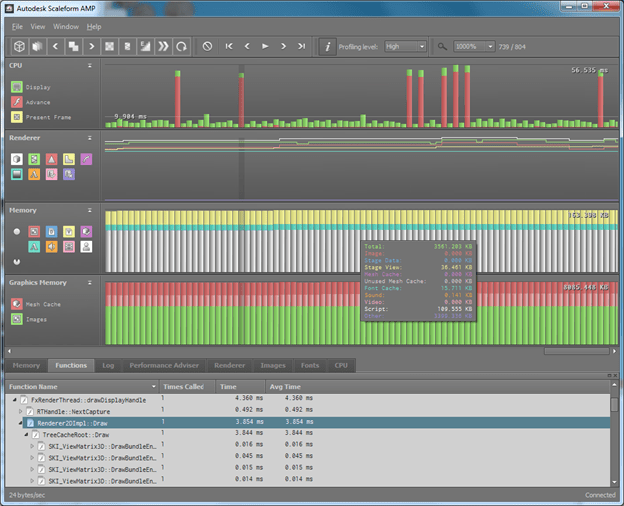Viewport: 624px width, 506px height.
Task: Switch to the Images tab
Action: point(273,365)
